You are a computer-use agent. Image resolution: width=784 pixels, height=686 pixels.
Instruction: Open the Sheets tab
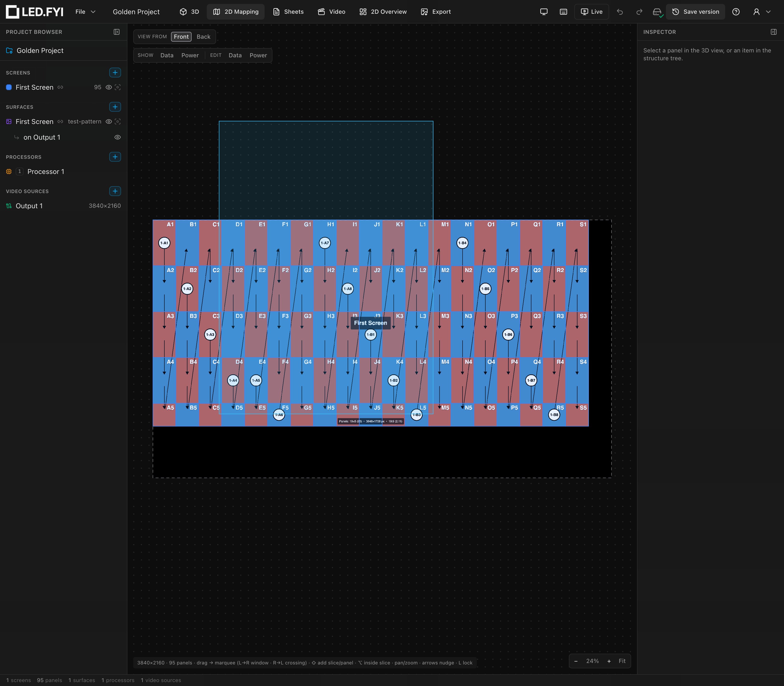pos(288,12)
